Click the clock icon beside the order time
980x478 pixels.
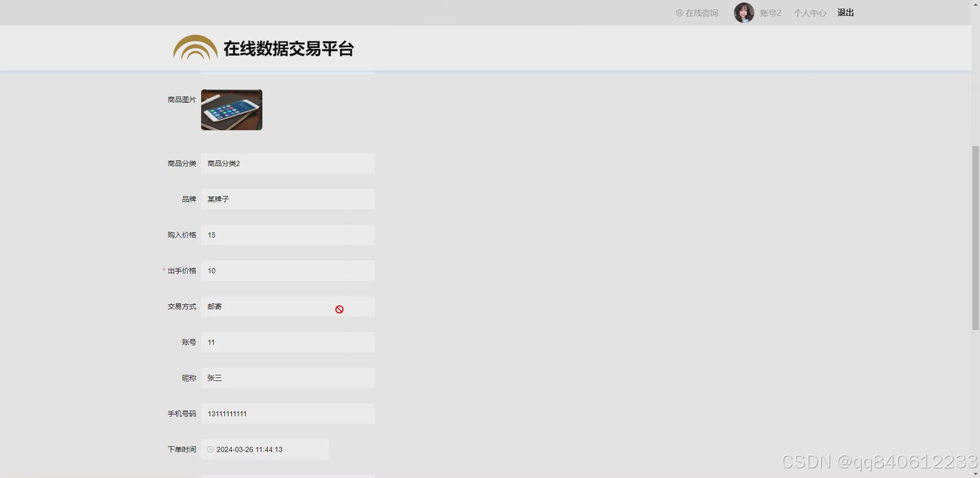pyautogui.click(x=210, y=449)
